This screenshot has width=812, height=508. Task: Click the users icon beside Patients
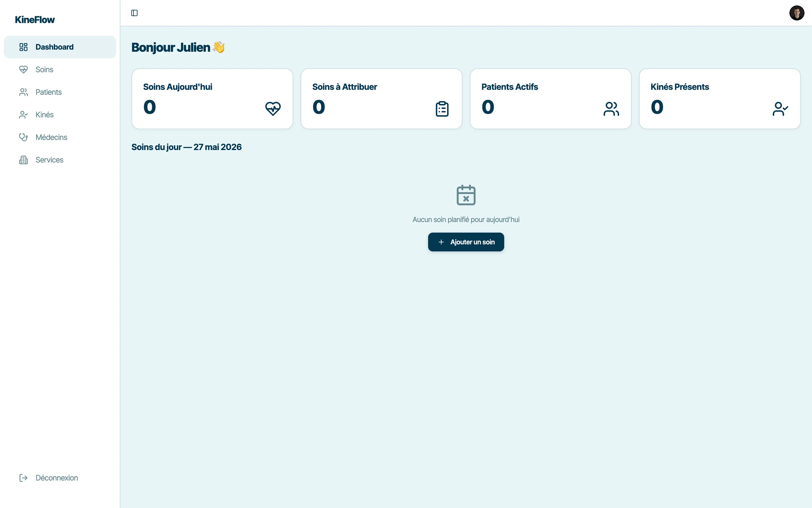tap(23, 92)
